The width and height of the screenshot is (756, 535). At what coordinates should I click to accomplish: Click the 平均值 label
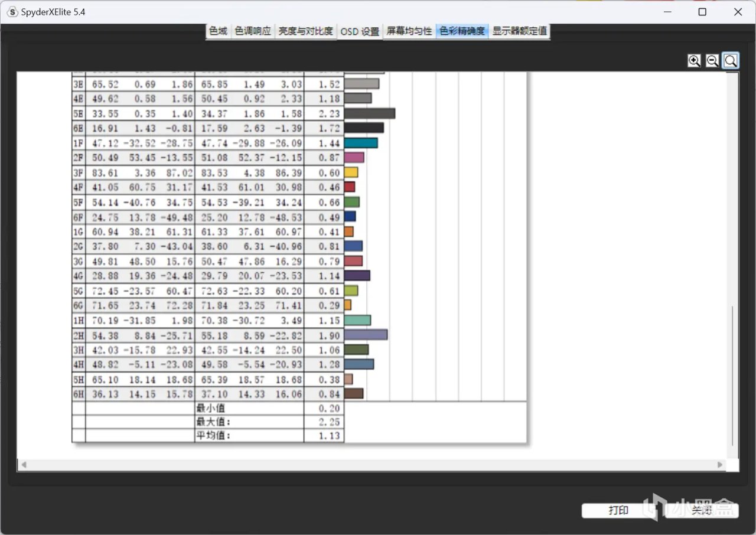tap(213, 436)
